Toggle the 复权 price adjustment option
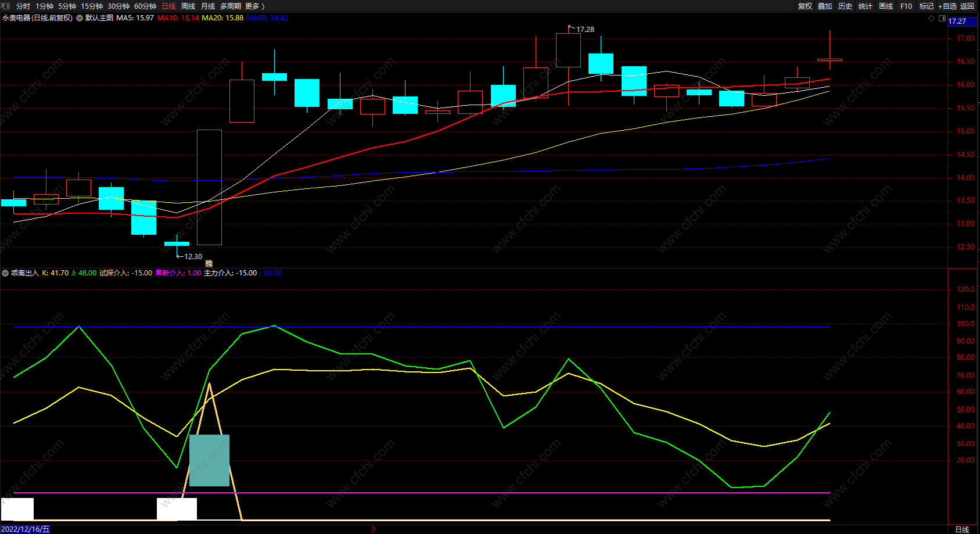The width and height of the screenshot is (980, 534). 805,6
